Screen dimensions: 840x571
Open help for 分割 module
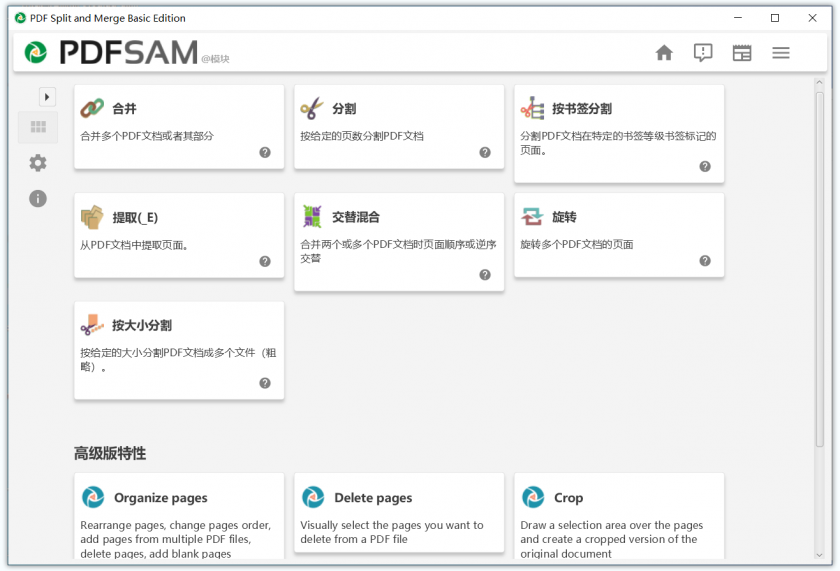[485, 153]
